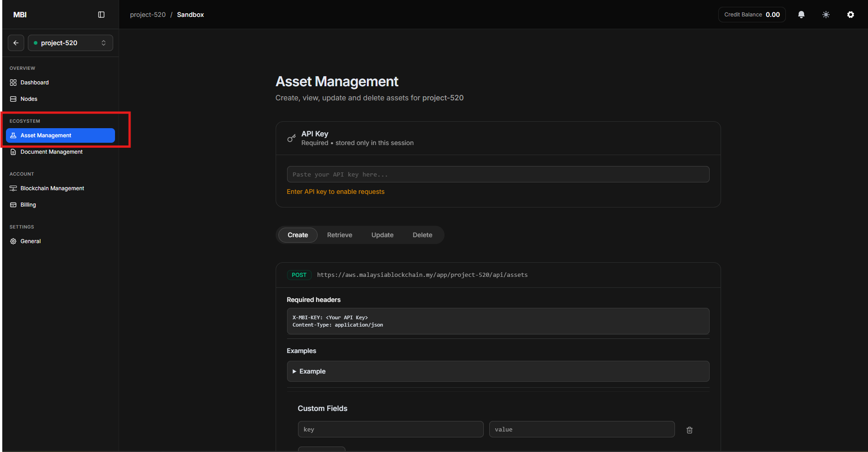Open Document Management from the sidebar

[x=51, y=151]
